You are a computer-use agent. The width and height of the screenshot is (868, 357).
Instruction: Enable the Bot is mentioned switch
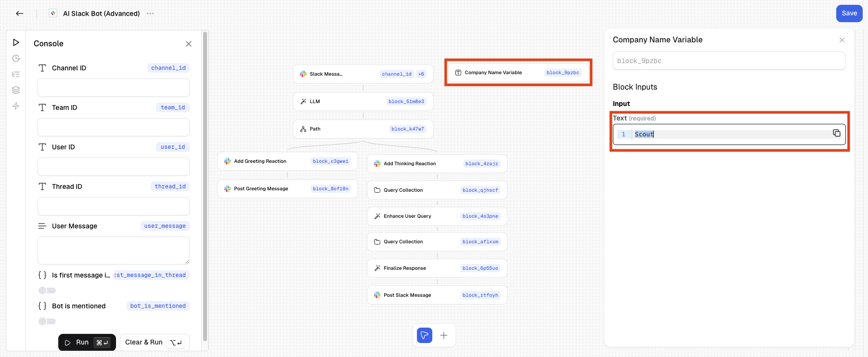[47, 321]
